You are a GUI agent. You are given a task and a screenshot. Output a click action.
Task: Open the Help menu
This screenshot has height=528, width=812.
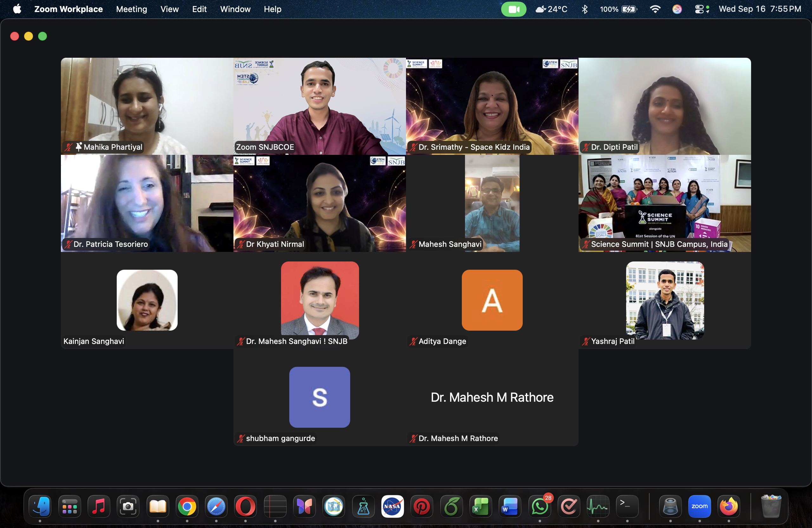[272, 9]
